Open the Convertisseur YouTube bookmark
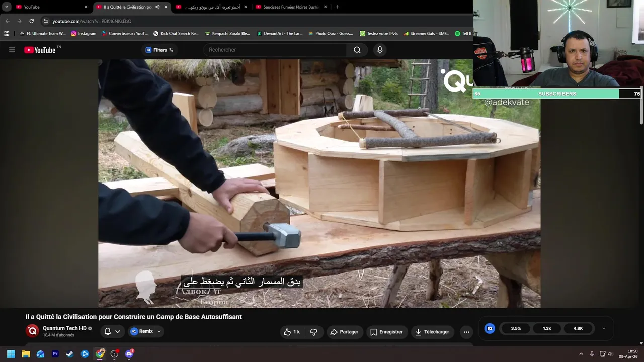Screen dimensions: 644x362 point(124,34)
